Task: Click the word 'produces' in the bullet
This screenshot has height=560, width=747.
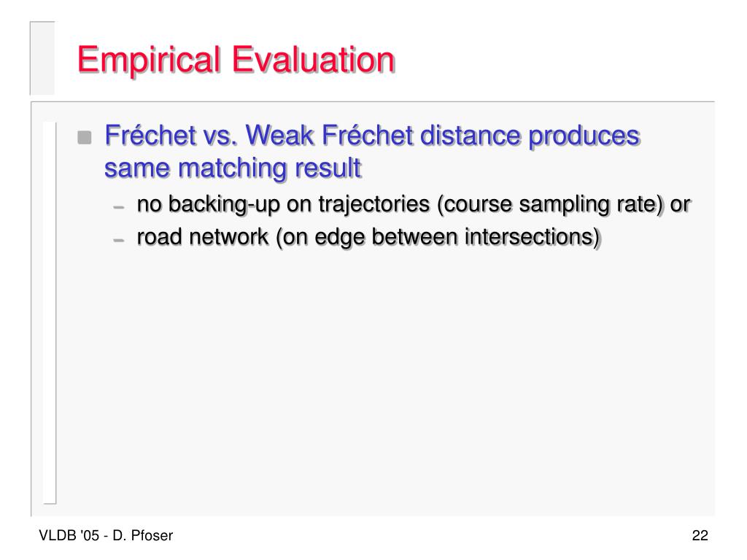Action: 584,136
